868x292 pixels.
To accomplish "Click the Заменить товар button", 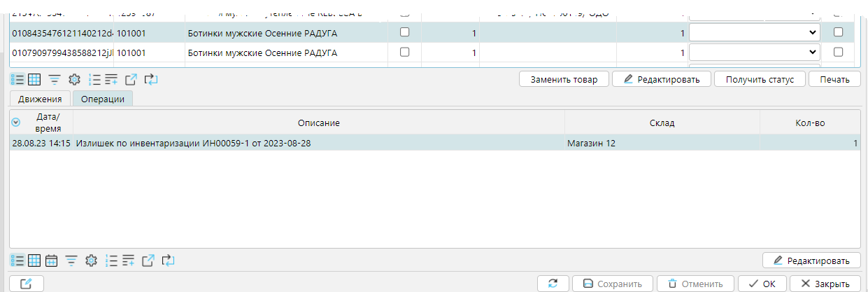I will tap(564, 79).
